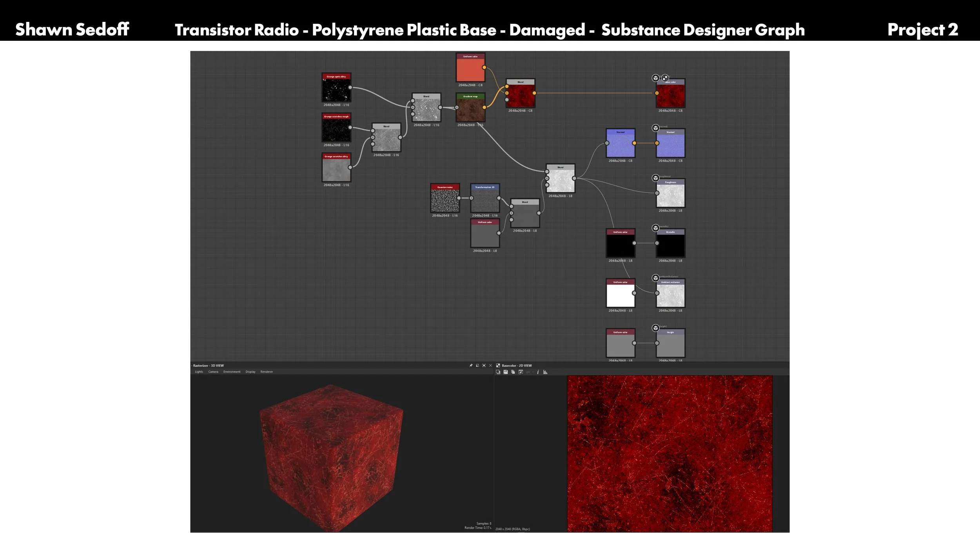Click the orange output connector of Gradient map node

(484, 107)
